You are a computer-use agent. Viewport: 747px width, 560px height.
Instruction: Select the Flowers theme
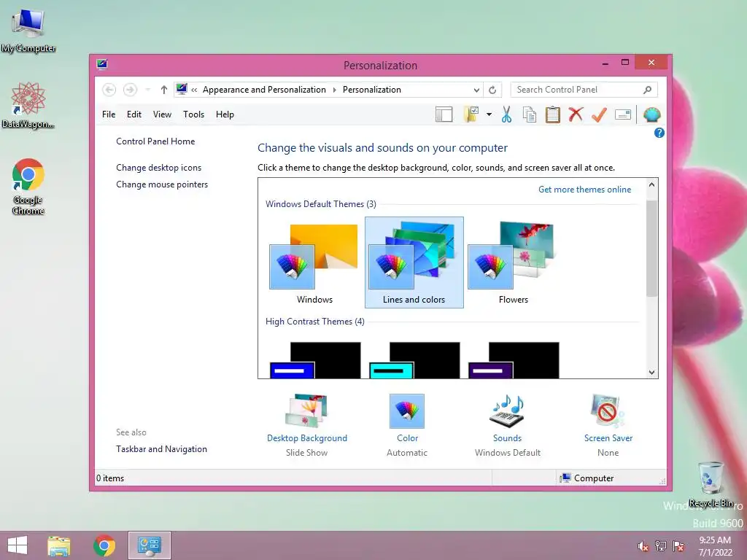pyautogui.click(x=513, y=263)
